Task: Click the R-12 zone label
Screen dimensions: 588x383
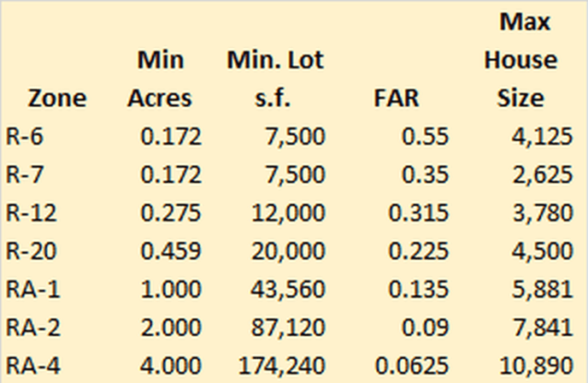Action: pos(31,213)
